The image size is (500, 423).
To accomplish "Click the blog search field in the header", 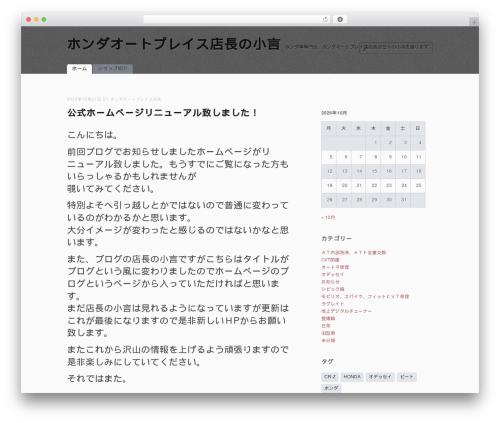I will click(x=396, y=47).
